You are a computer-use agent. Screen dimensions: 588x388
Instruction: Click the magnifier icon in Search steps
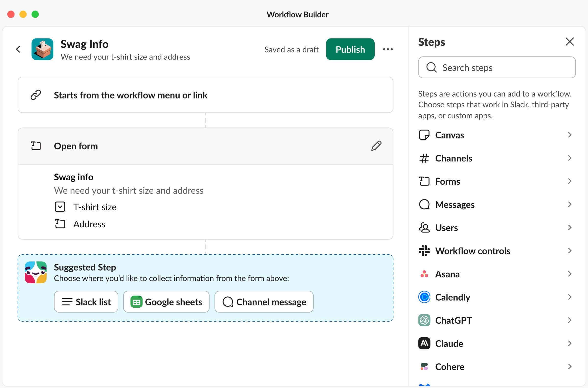tap(431, 67)
